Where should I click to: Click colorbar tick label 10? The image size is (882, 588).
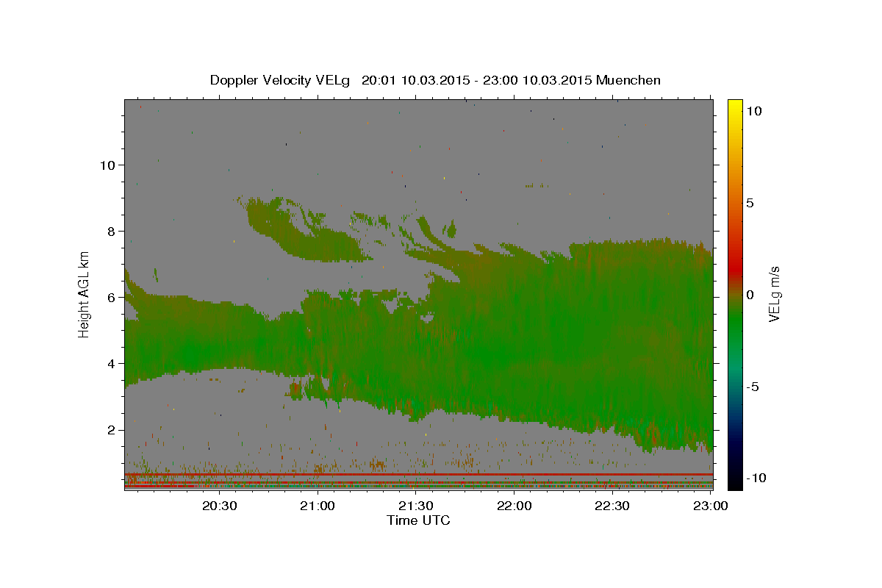[753, 110]
